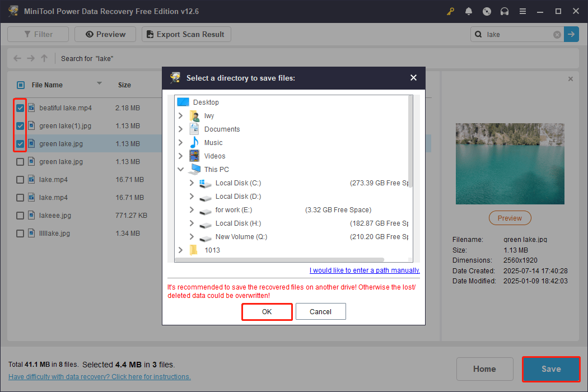Image resolution: width=588 pixels, height=392 pixels.
Task: Go up one level with the up arrow
Action: 44,58
